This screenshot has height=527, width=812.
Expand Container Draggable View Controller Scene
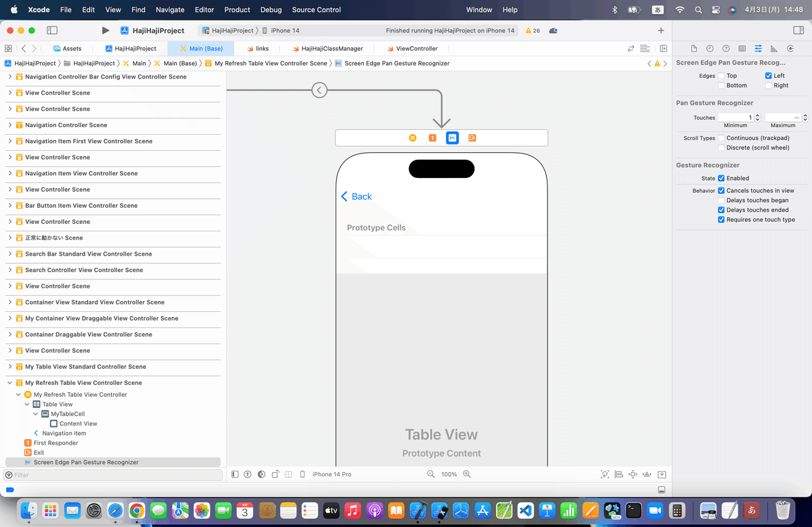click(10, 335)
